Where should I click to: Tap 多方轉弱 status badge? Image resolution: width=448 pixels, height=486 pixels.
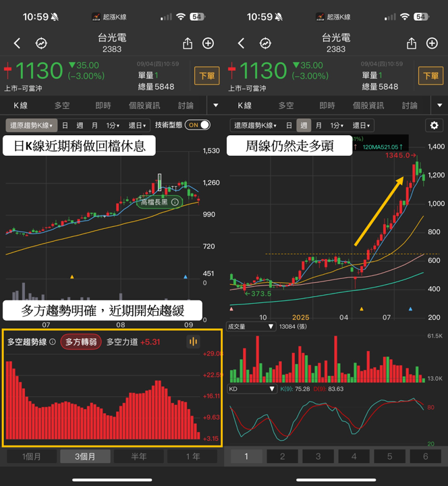coord(81,342)
